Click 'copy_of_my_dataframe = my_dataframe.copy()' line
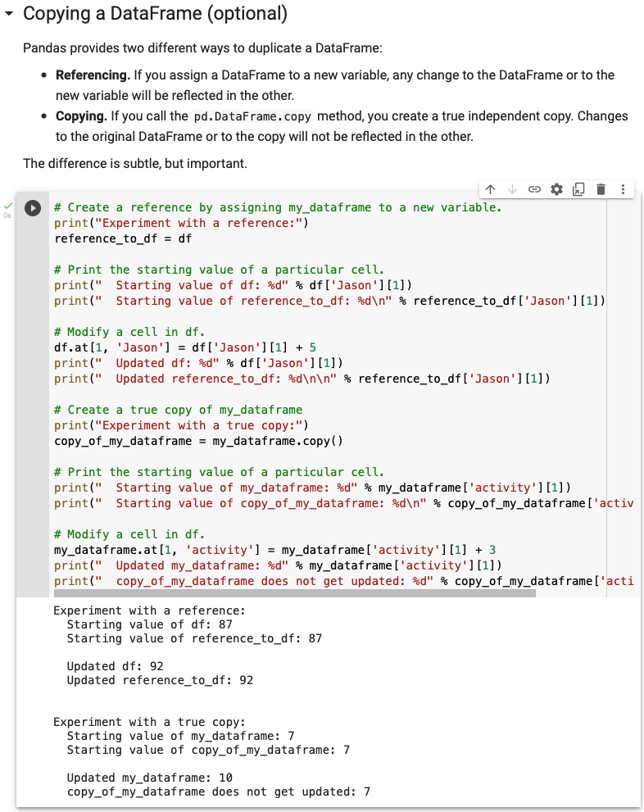Screen dimensions: 644x812 click(x=198, y=441)
